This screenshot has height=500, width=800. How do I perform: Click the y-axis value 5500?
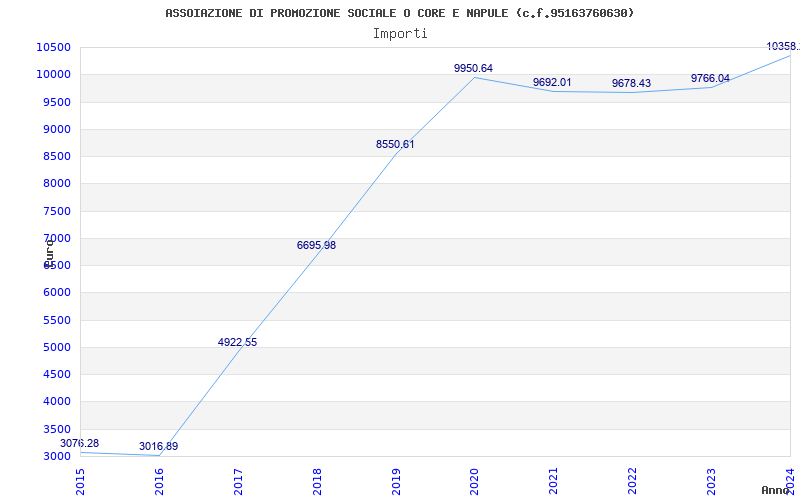57,320
